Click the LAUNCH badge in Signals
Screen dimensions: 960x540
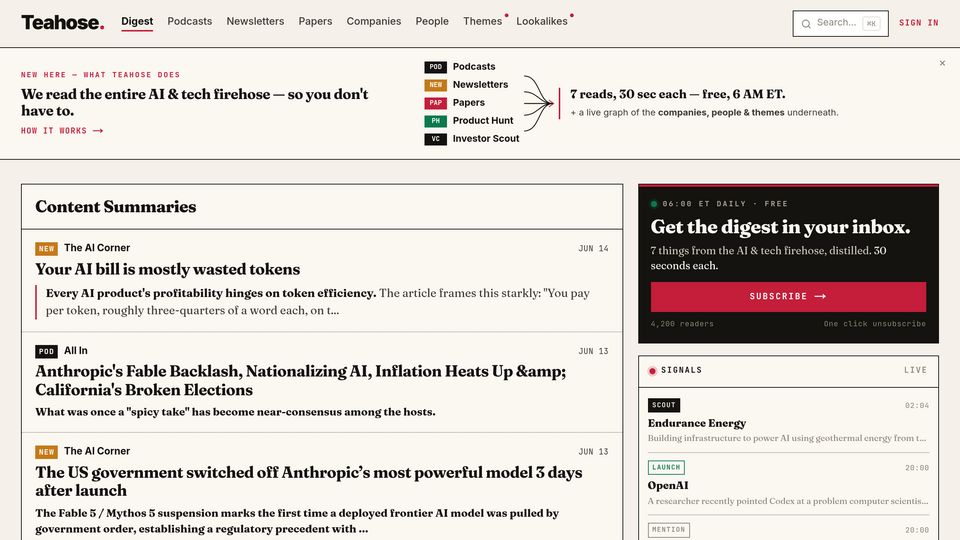(666, 468)
